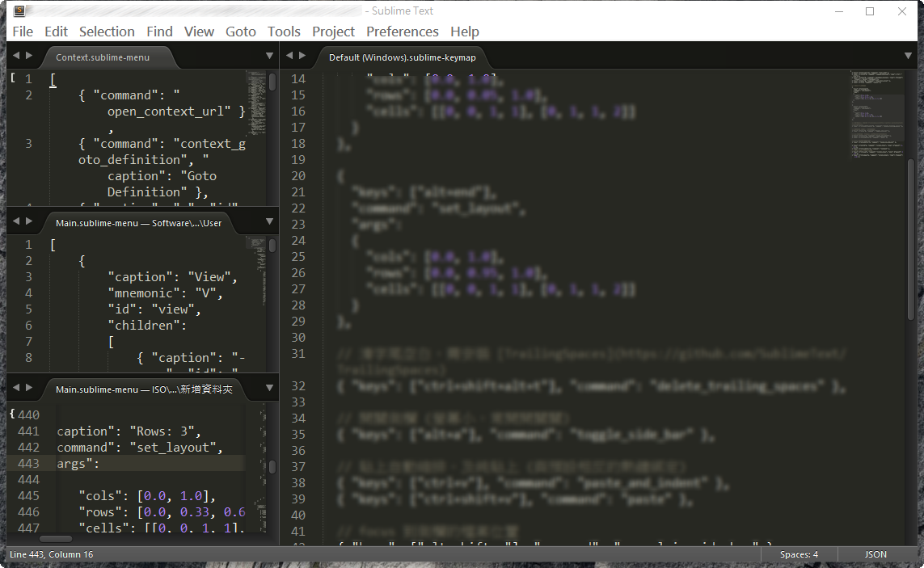Click the "open_context_url" text

click(x=169, y=111)
